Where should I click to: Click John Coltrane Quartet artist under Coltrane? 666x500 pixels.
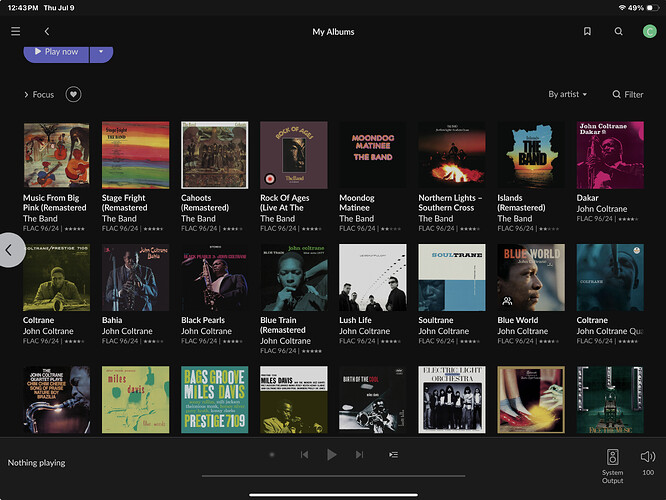click(x=610, y=331)
